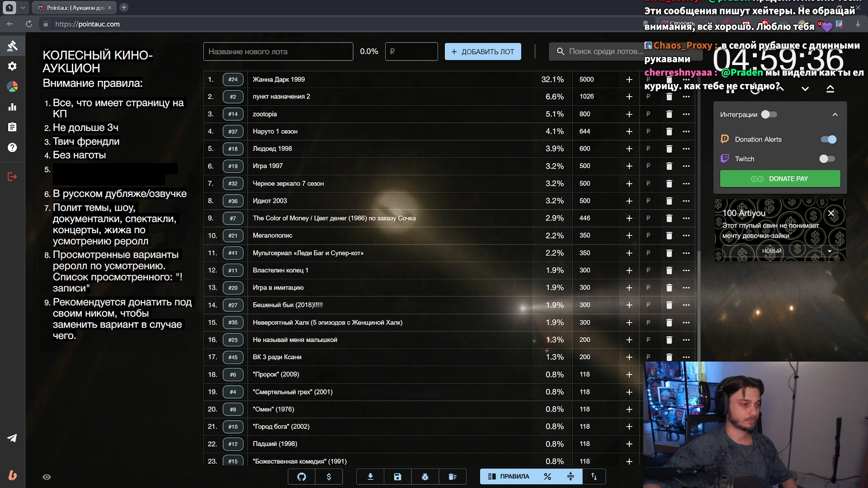Toggle the ПРАВИЛА panel button
This screenshot has height=488, width=868.
click(x=508, y=477)
